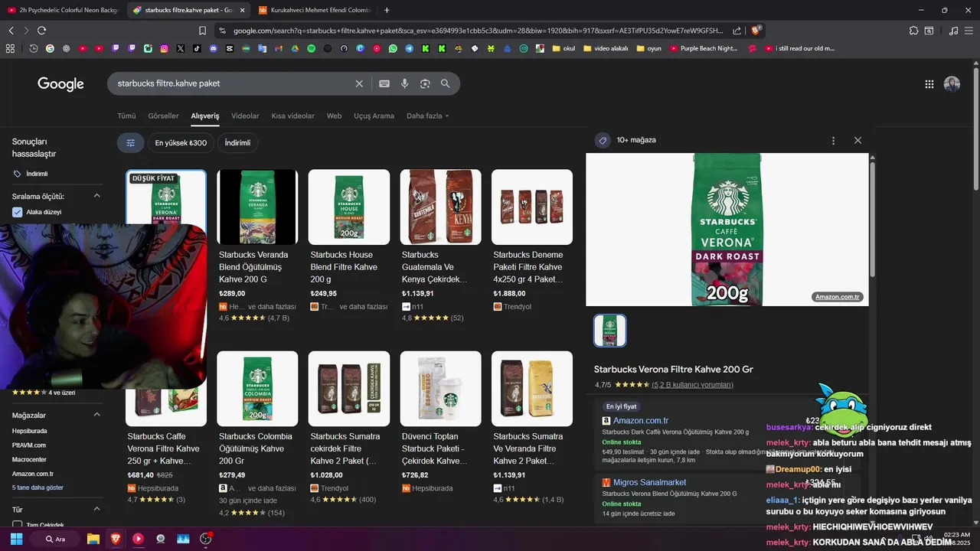980x551 pixels.
Task: Switch to the Görseller tab
Action: pyautogui.click(x=163, y=116)
